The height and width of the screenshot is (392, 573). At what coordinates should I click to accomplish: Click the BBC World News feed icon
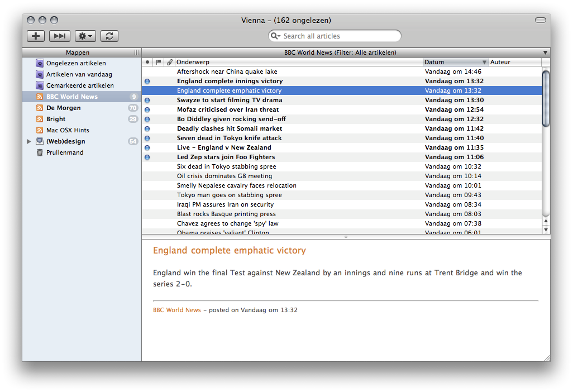point(40,97)
